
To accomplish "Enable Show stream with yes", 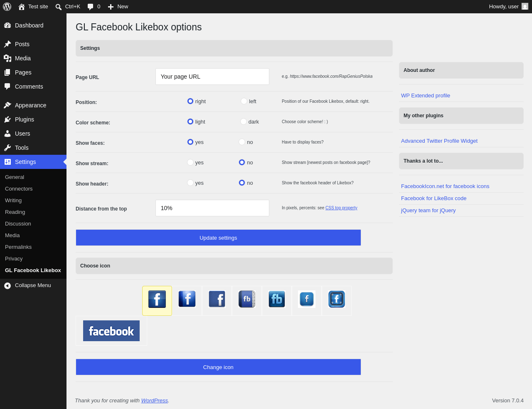I will [190, 162].
